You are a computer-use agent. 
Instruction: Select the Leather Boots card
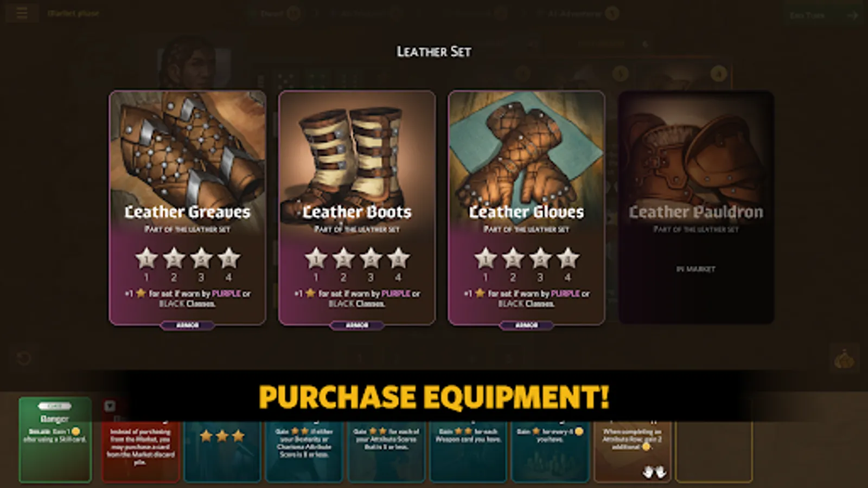pyautogui.click(x=357, y=208)
